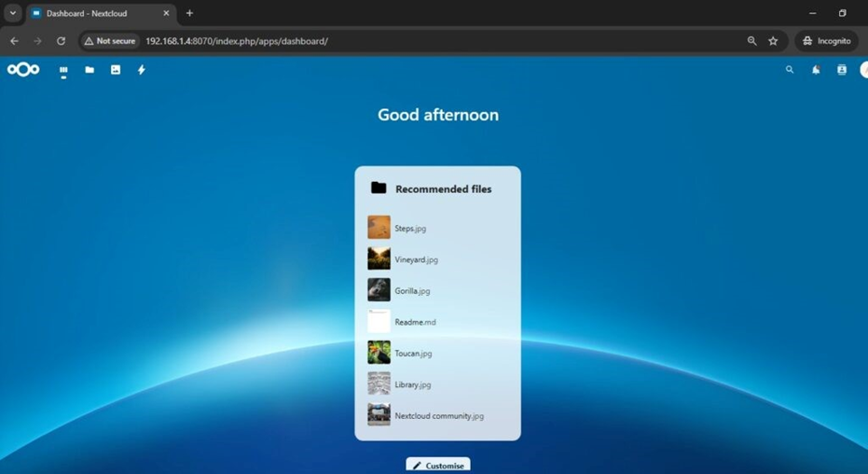868x474 pixels.
Task: Click the Nextcloud logo icon
Action: point(23,70)
